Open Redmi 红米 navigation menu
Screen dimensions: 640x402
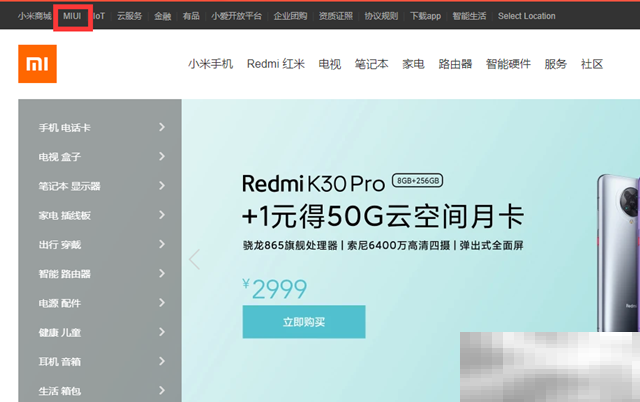[276, 64]
